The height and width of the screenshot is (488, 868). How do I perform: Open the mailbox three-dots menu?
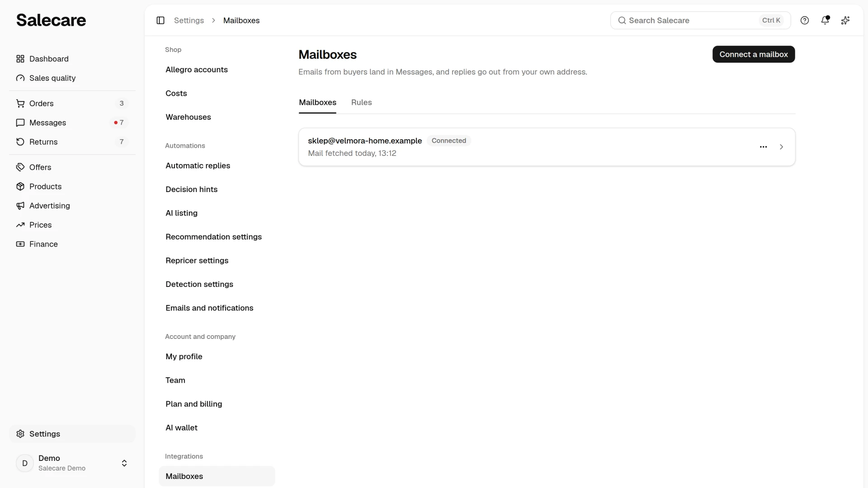764,147
